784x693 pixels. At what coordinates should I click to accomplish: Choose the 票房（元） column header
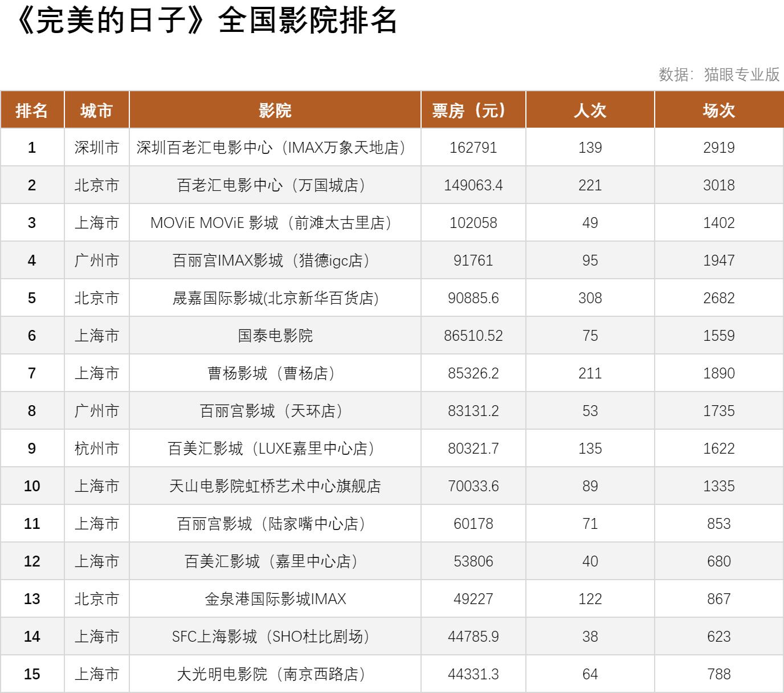click(x=473, y=110)
